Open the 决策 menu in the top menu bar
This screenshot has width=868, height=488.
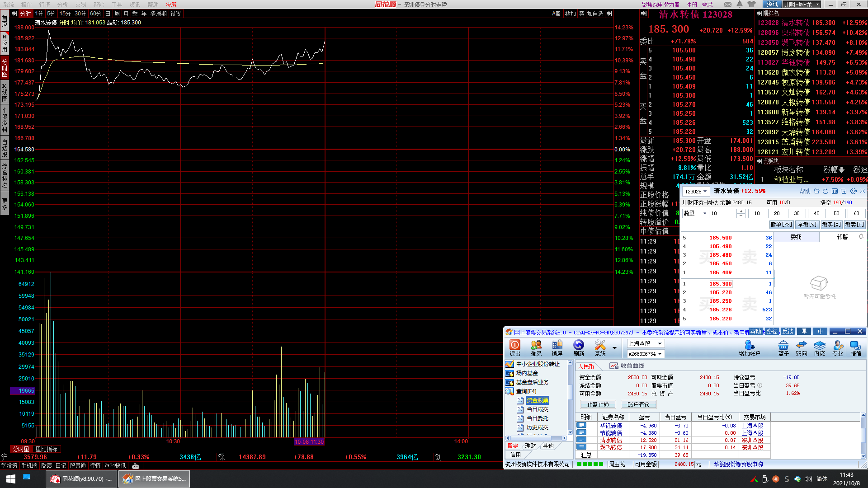click(171, 5)
